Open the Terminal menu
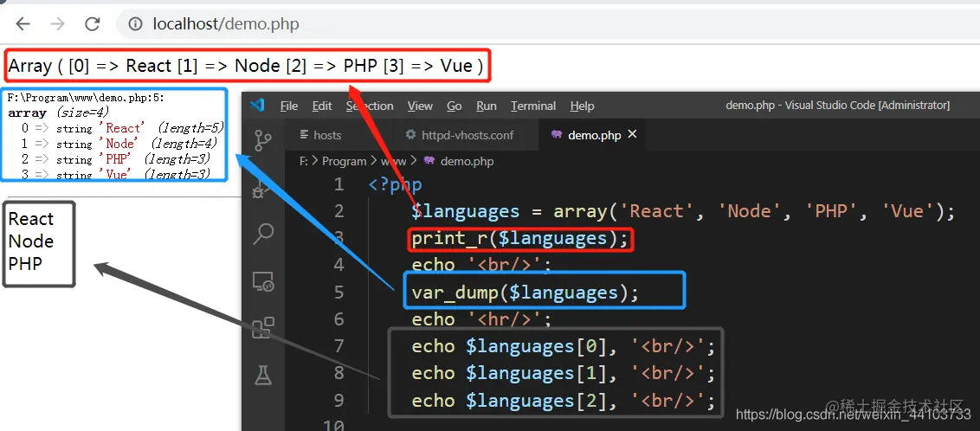Screen dimensions: 980x431 click(533, 106)
